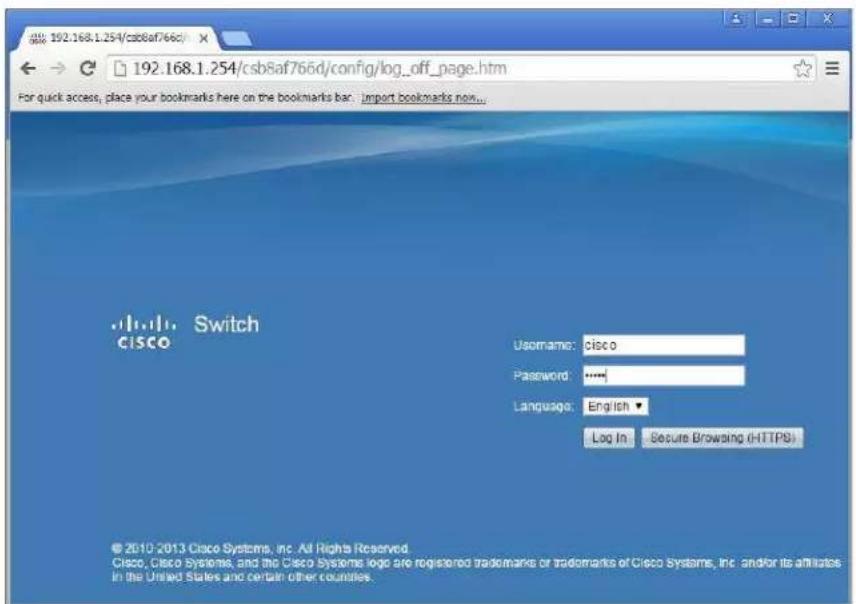Click the Chrome user profile icon in title bar
Viewport: 856px width, 604px height.
[x=736, y=19]
